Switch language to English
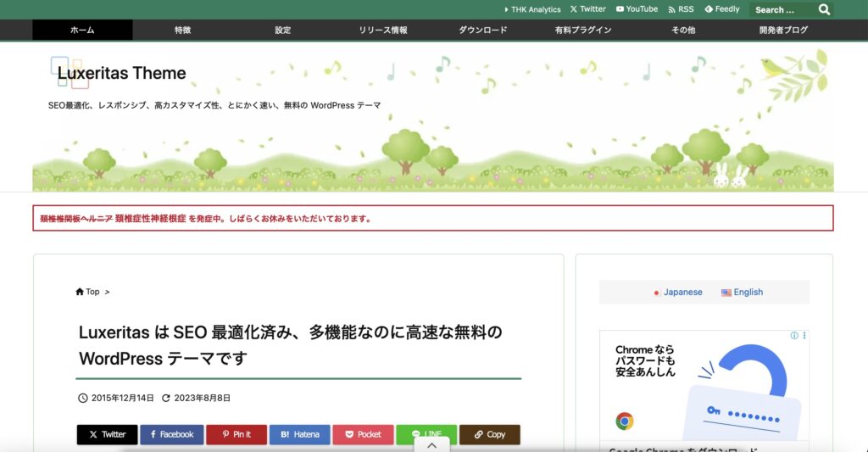868x452 pixels. pyautogui.click(x=743, y=292)
